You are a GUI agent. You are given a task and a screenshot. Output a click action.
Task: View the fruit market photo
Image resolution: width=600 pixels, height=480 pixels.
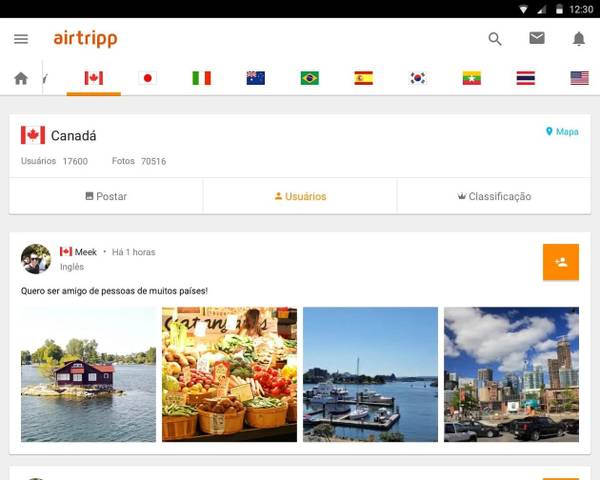(x=229, y=374)
